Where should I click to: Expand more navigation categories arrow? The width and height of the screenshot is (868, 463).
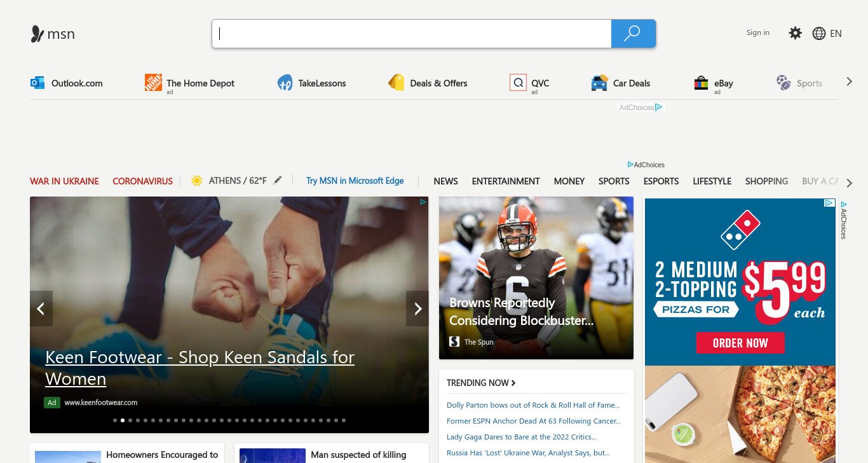[849, 183]
